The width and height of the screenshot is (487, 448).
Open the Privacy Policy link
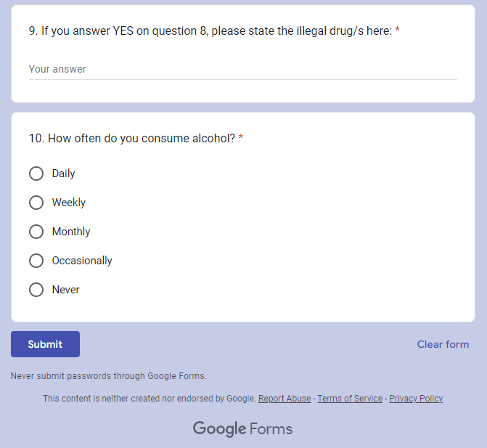pyautogui.click(x=416, y=399)
